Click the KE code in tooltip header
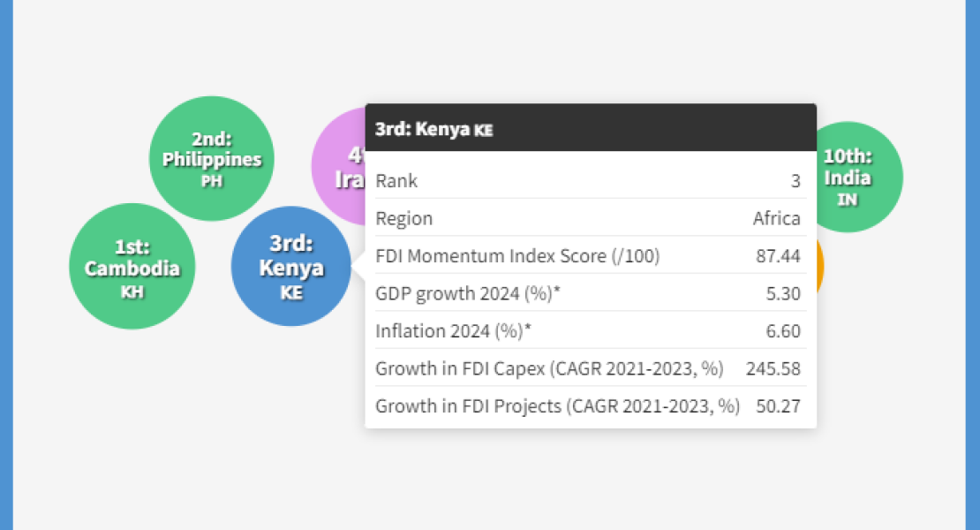The width and height of the screenshot is (980, 530). [484, 130]
